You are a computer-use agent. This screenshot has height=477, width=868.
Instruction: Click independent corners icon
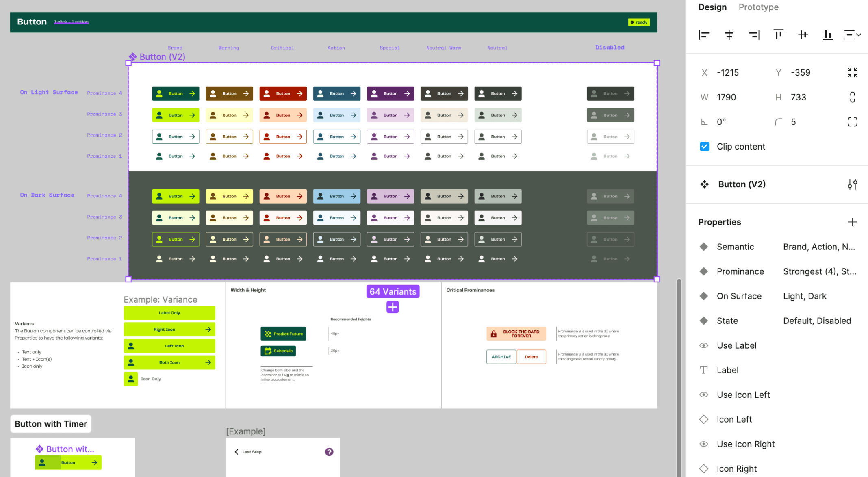coord(852,122)
